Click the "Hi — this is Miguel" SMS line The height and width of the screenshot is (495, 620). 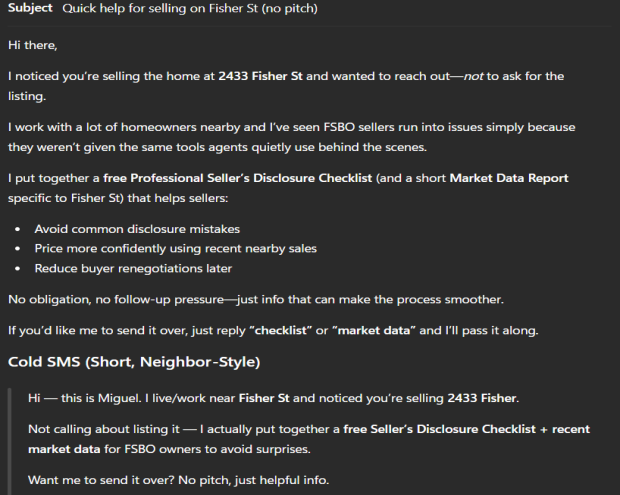(x=100, y=399)
